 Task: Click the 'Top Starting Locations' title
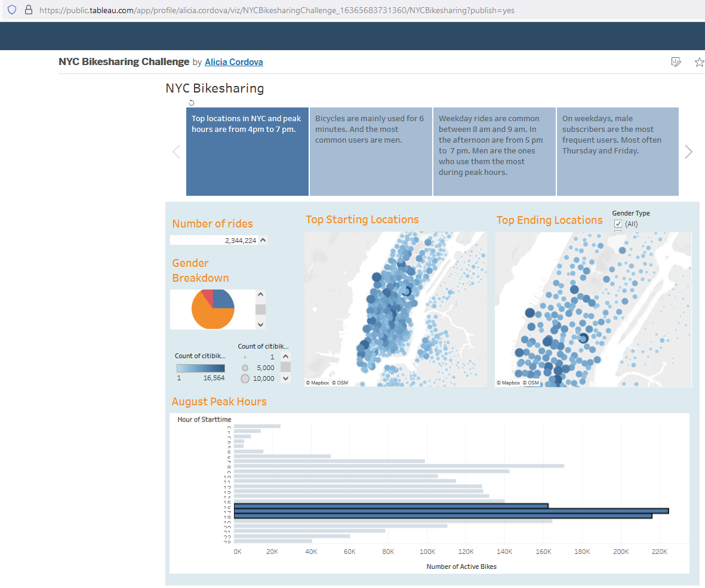(362, 219)
